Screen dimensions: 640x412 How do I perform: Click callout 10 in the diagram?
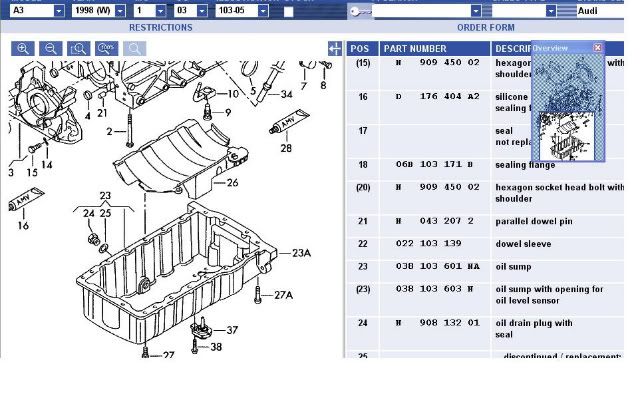(233, 94)
